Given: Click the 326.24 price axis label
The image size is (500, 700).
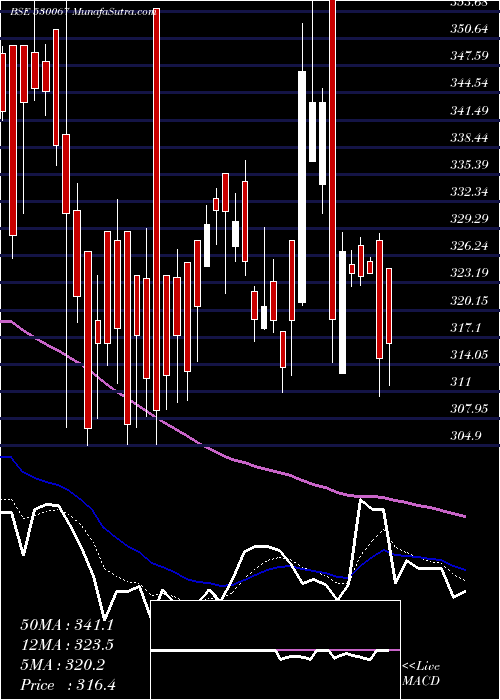Looking at the screenshot, I should pos(468,246).
